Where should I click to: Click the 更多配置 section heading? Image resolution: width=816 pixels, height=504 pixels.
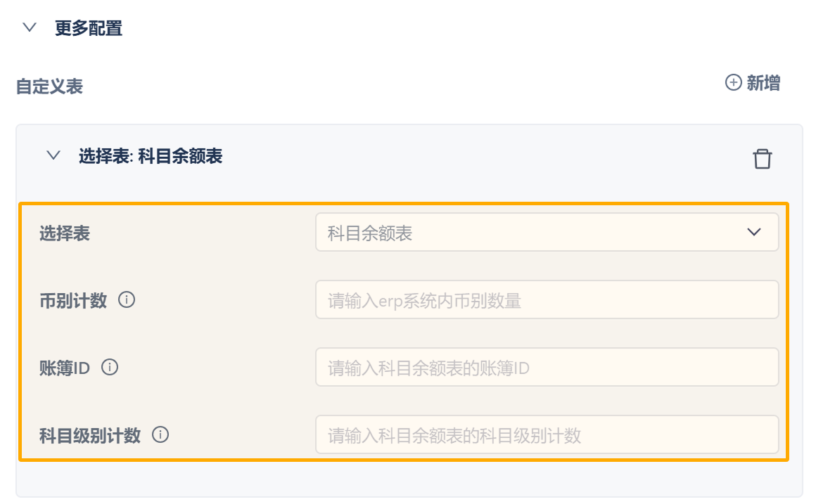click(89, 28)
